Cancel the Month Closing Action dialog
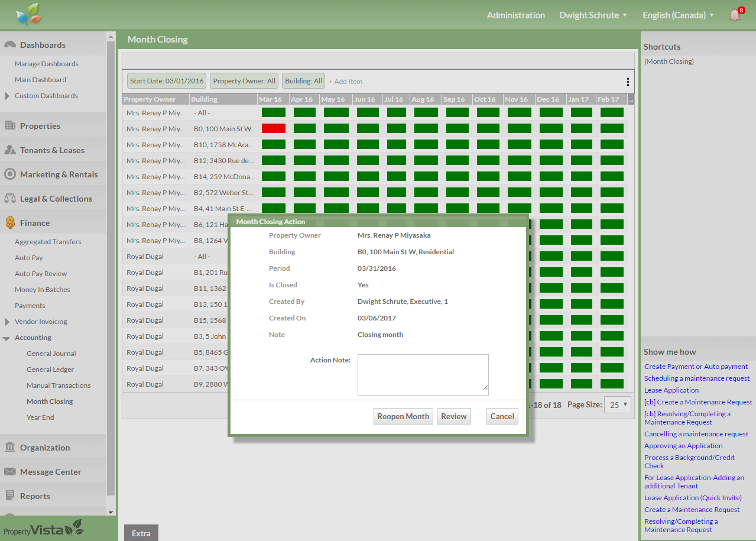756x541 pixels. (x=502, y=416)
